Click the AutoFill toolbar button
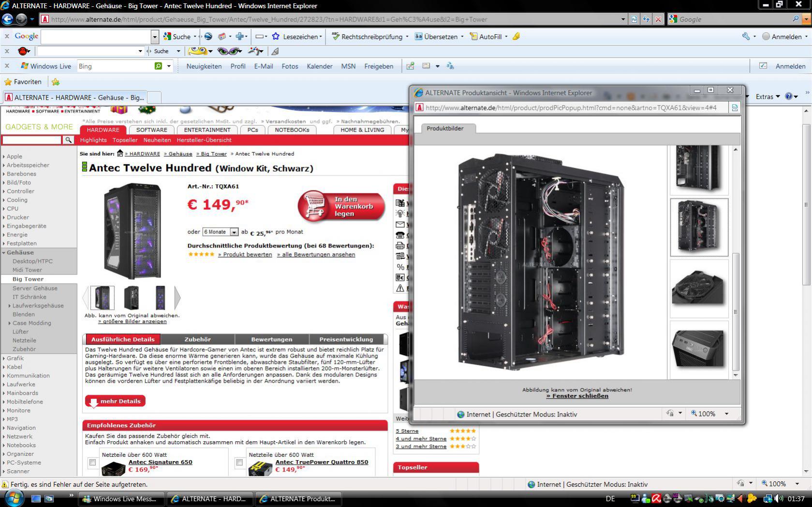Image resolution: width=812 pixels, height=507 pixels. 488,37
